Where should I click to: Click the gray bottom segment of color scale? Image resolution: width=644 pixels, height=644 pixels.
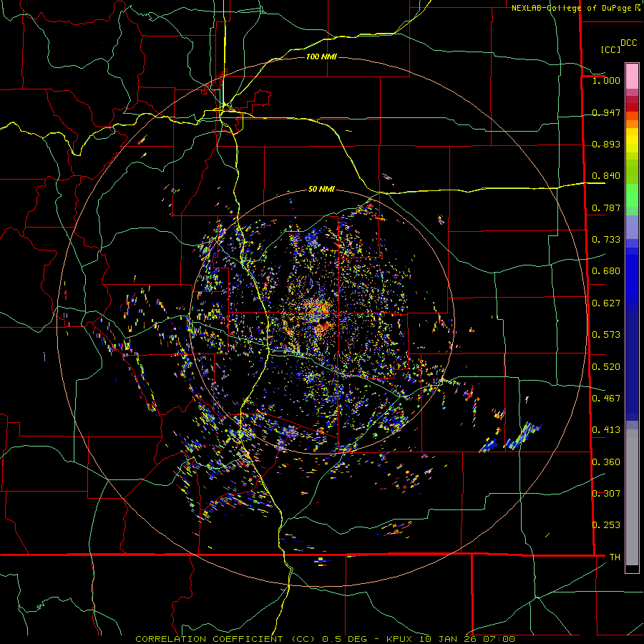coord(632,497)
